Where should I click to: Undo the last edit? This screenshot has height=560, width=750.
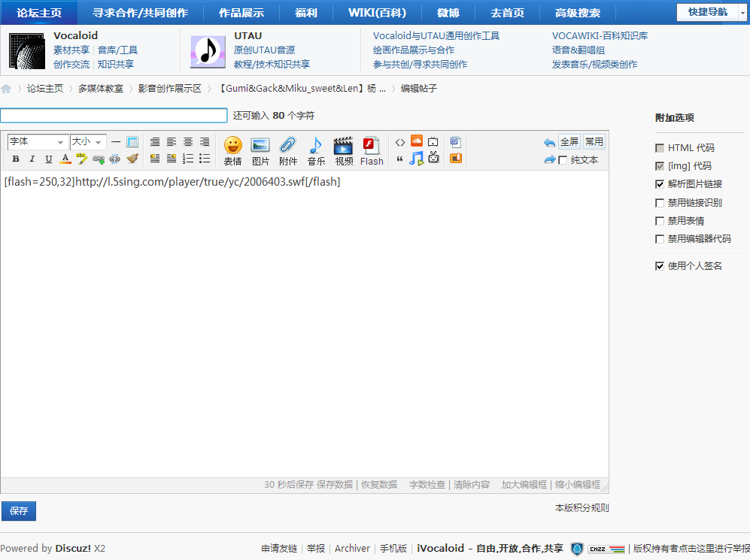550,142
